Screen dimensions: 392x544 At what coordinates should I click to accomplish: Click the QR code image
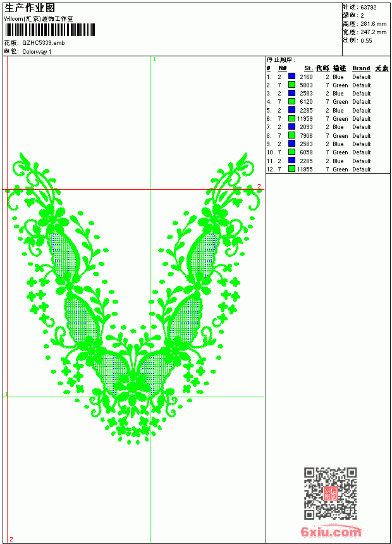pyautogui.click(x=331, y=493)
